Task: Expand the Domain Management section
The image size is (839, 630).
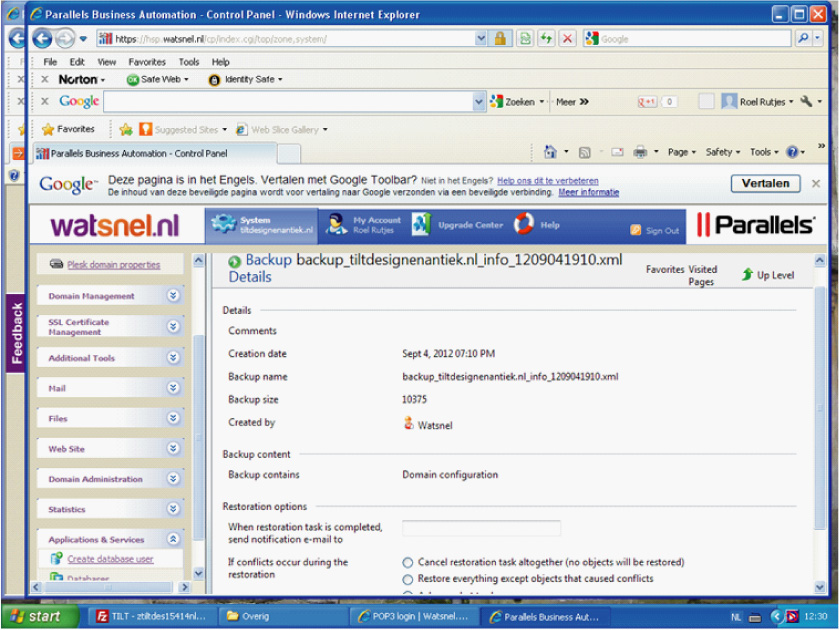Action: [173, 295]
